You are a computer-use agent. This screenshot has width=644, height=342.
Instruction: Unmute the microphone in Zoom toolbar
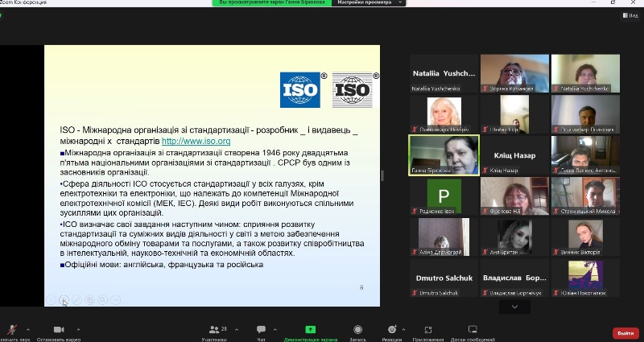[x=12, y=329]
